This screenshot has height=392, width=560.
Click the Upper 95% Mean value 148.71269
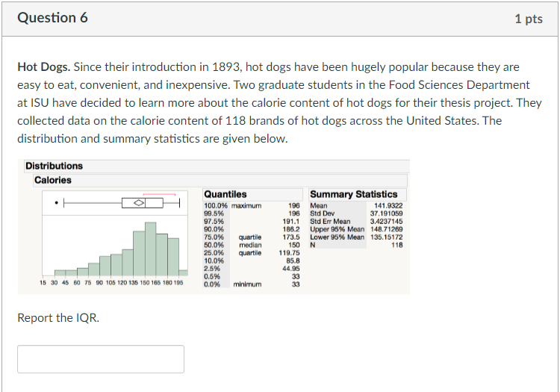(387, 229)
